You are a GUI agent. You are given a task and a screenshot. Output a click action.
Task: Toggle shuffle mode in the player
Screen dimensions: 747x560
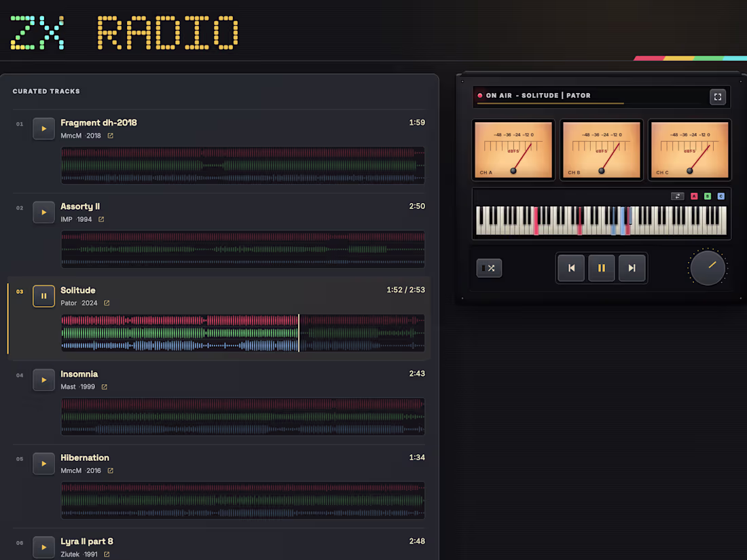coord(489,268)
